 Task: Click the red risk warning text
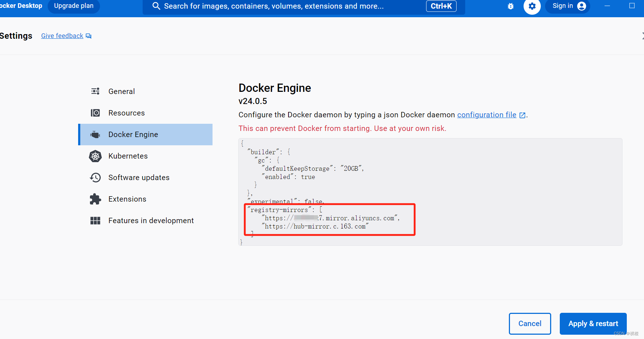(342, 128)
